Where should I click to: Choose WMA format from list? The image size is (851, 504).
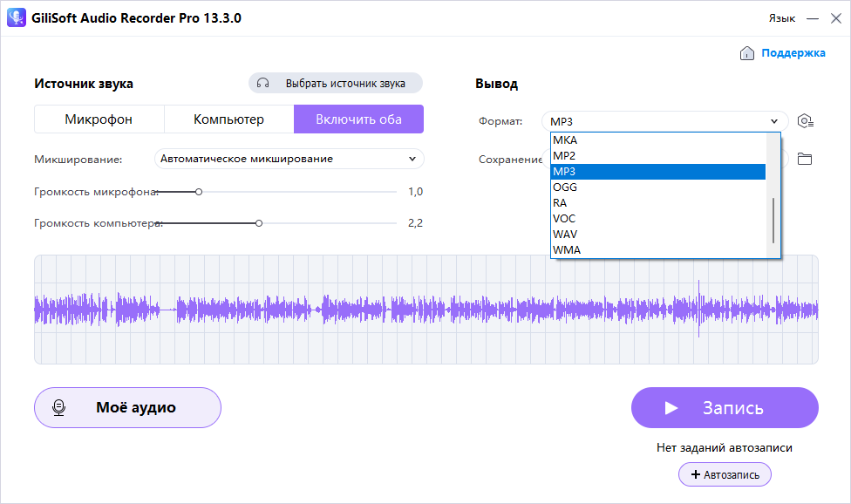click(x=658, y=250)
